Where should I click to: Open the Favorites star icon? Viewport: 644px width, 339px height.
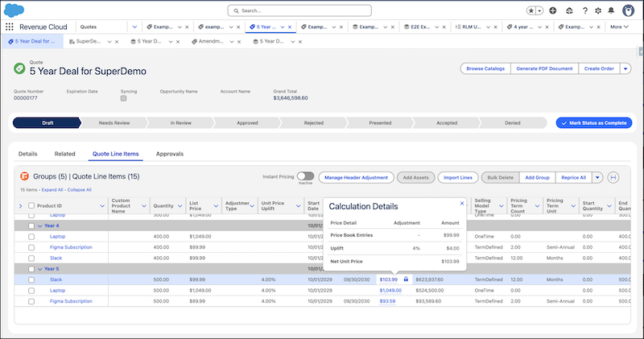click(531, 10)
